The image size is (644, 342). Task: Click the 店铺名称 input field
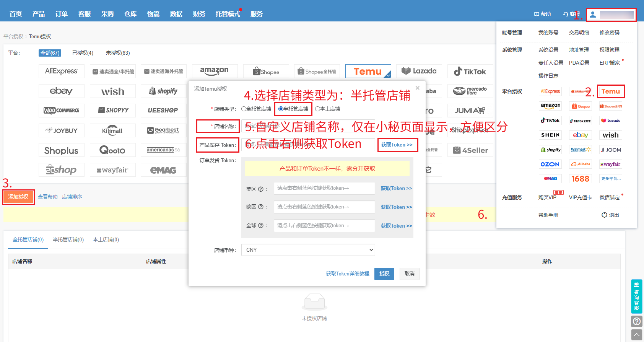coord(308,126)
